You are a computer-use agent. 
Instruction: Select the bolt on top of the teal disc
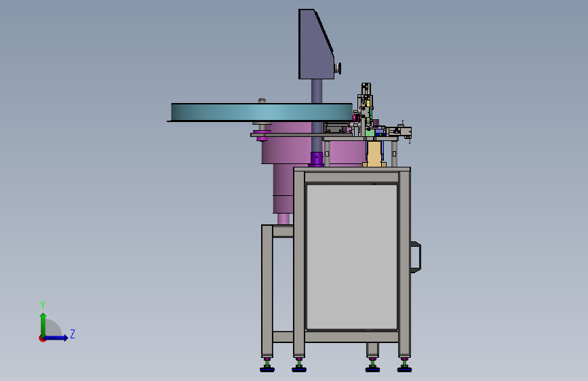pos(262,100)
